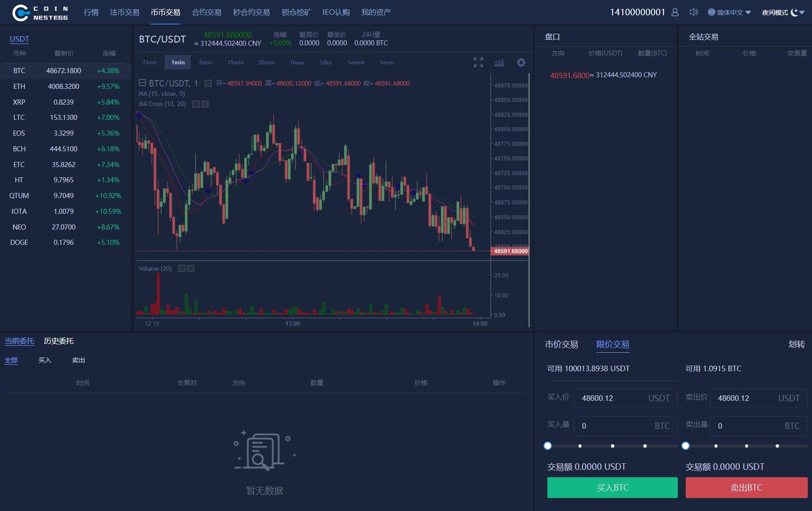Select BCH row in coin list

(66, 149)
